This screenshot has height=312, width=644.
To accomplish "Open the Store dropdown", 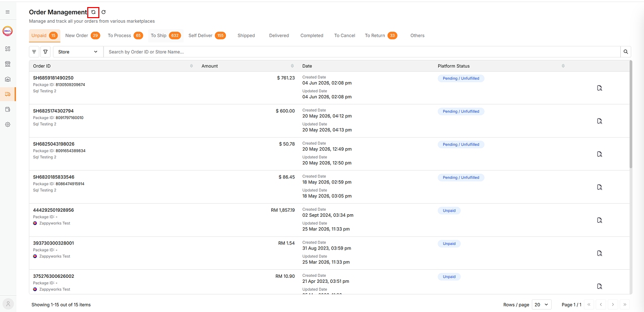I will 78,52.
